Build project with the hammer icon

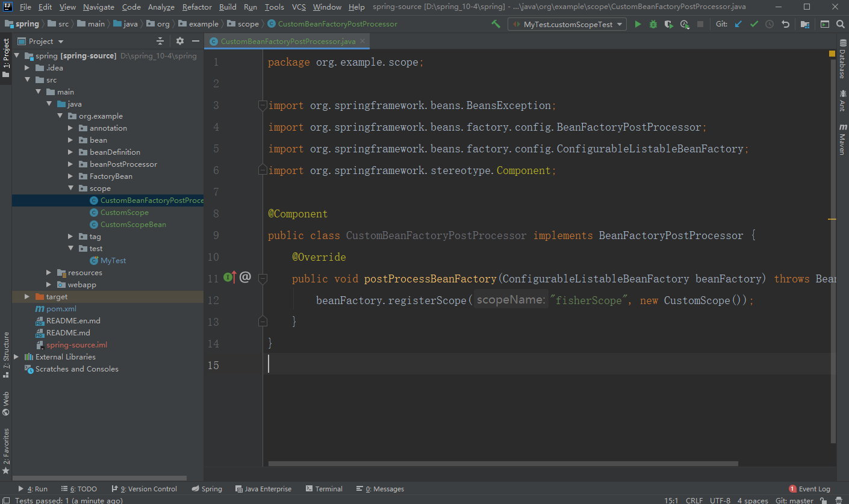[x=496, y=24]
